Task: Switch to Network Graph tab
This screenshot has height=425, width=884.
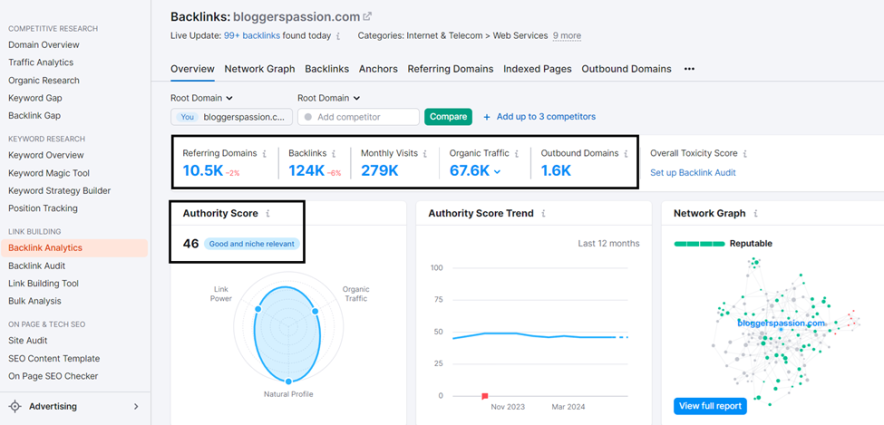Action: coord(259,69)
